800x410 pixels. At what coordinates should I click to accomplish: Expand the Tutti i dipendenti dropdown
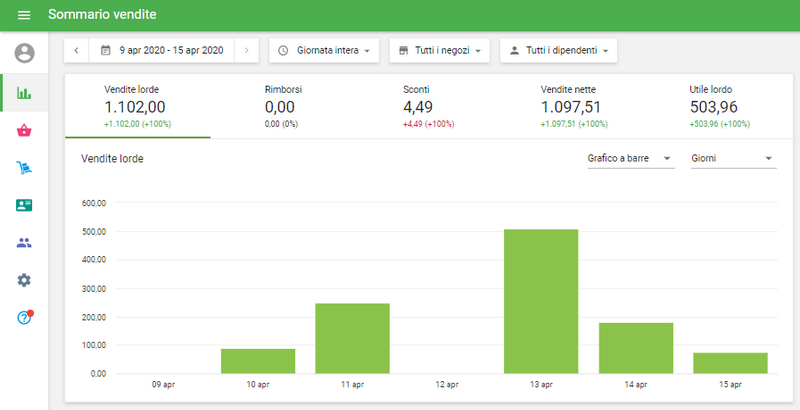point(557,50)
